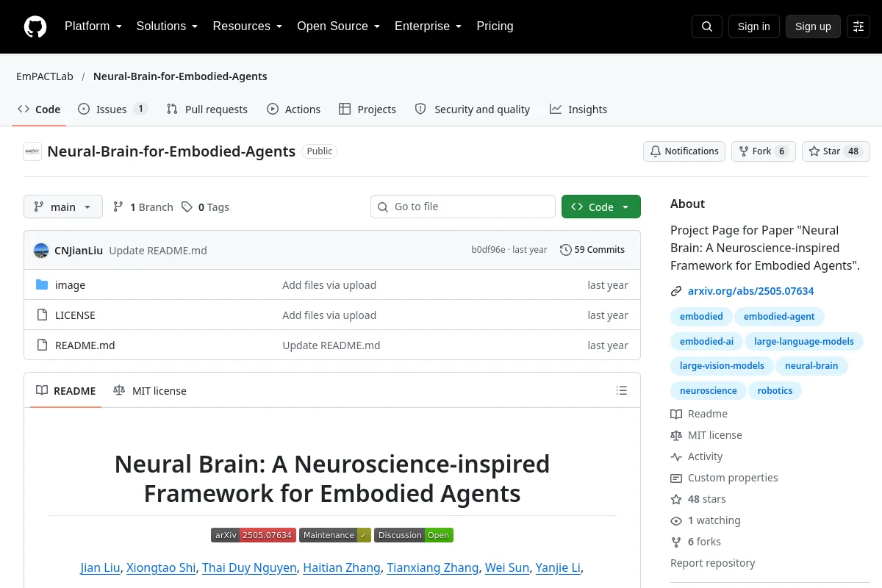Viewport: 882px width, 588px height.
Task: Click the Maintenance badge
Action: point(335,535)
